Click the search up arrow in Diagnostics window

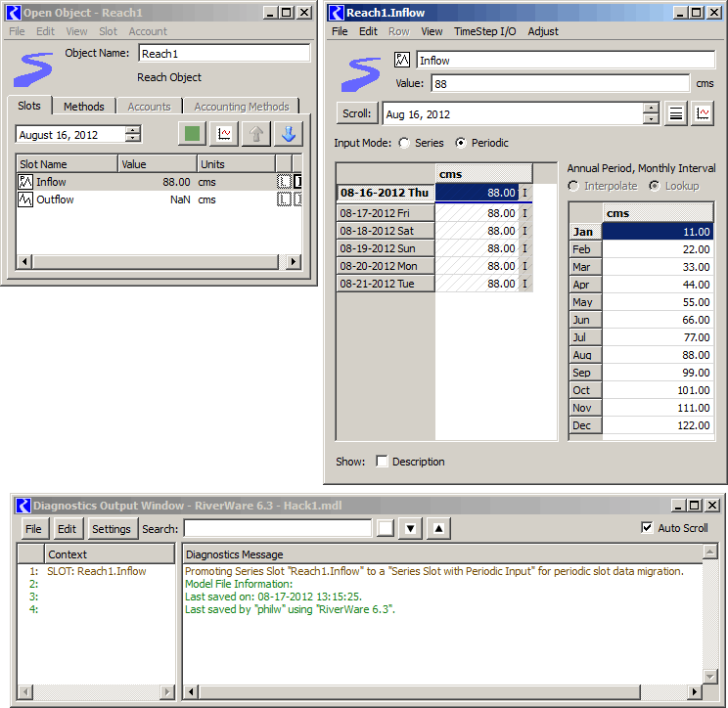438,528
